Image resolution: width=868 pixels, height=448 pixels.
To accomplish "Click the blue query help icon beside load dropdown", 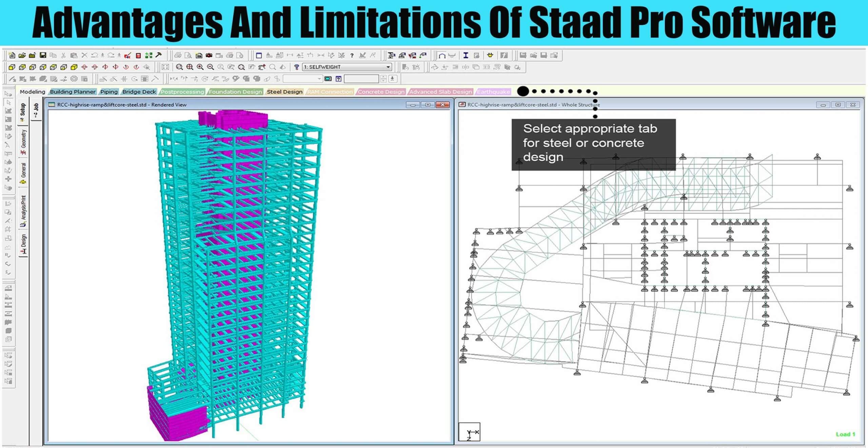I will pos(296,67).
